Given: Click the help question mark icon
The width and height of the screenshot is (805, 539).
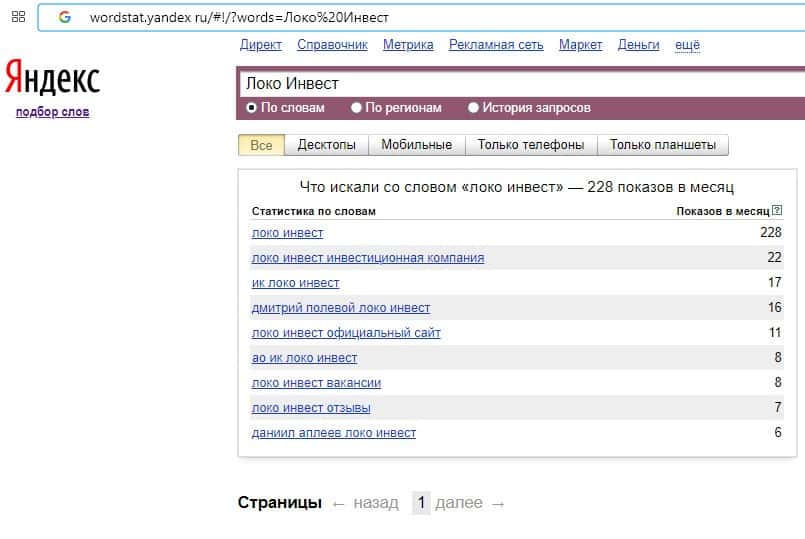Looking at the screenshot, I should [x=777, y=211].
